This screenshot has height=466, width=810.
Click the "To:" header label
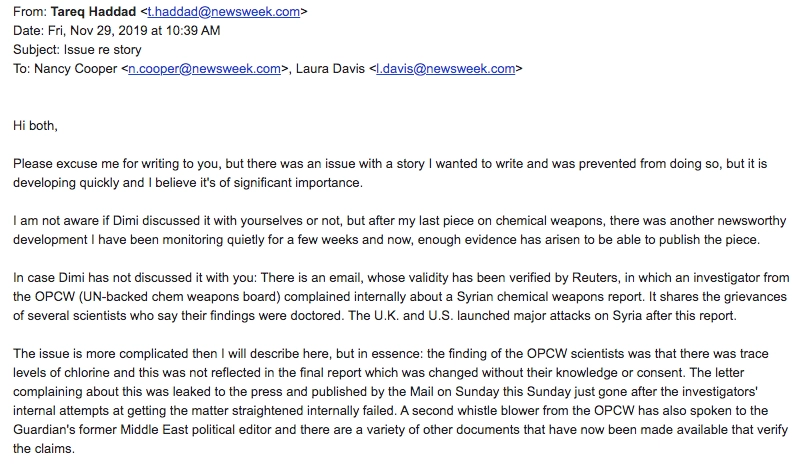tap(22, 69)
